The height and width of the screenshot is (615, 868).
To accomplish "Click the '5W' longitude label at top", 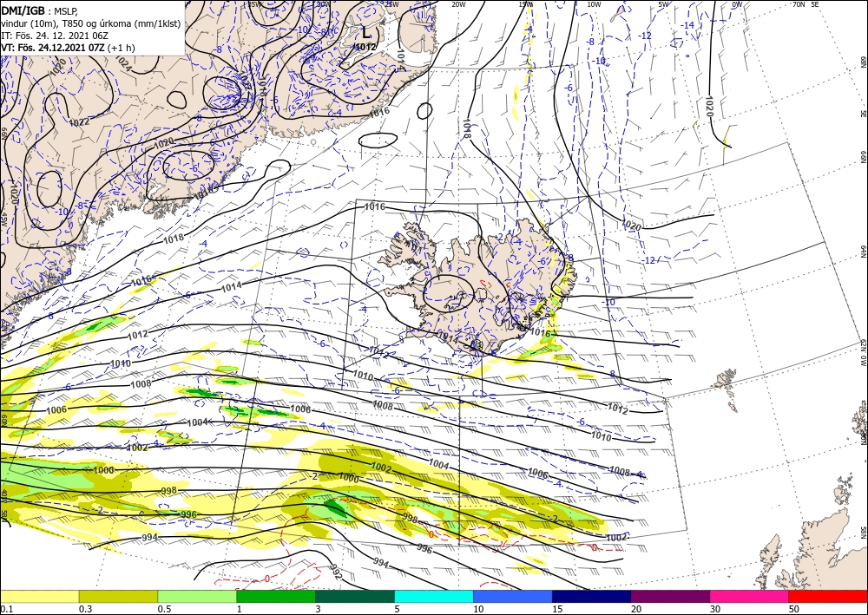I will pyautogui.click(x=664, y=4).
